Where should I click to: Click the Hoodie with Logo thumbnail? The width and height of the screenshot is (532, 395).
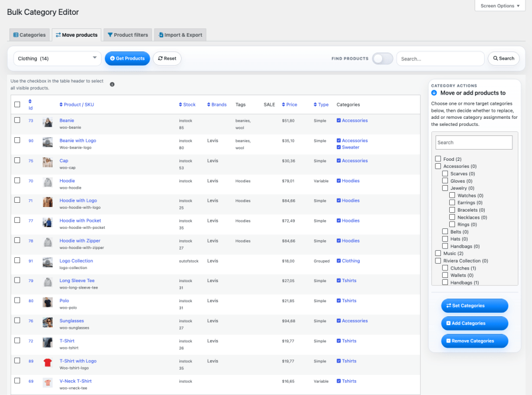point(47,202)
